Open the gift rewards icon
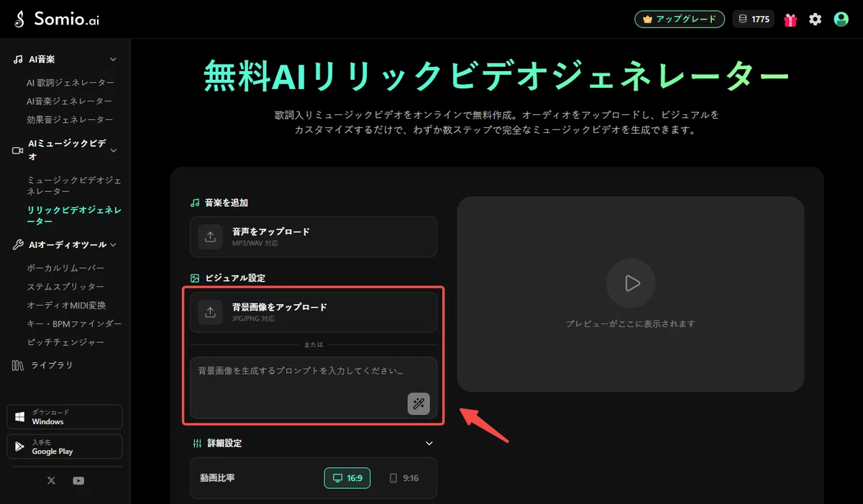The height and width of the screenshot is (504, 863). [x=790, y=19]
